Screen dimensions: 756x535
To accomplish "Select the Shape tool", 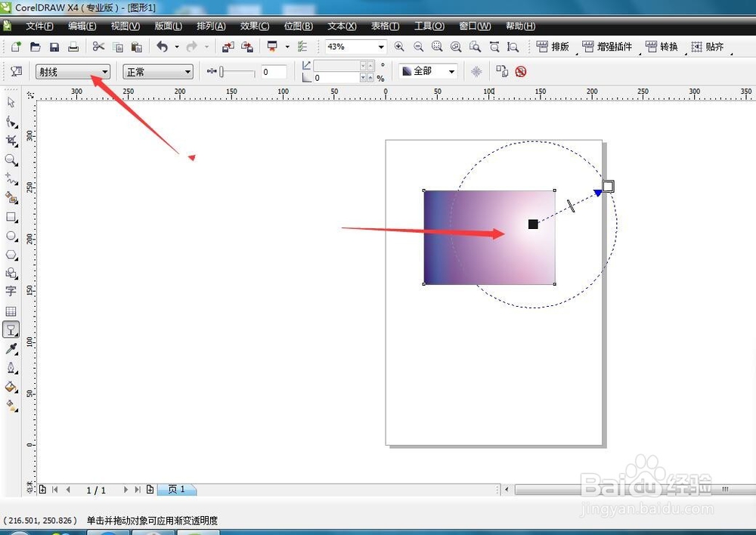I will coord(11,122).
